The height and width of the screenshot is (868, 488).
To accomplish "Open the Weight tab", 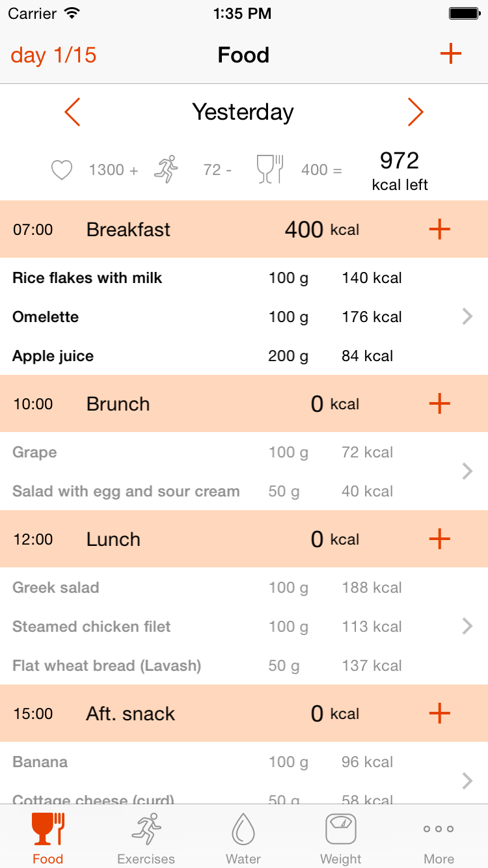I will point(340,838).
